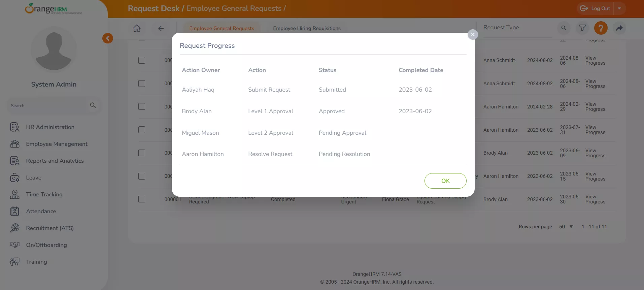
Task: Switch to Employee Hiring Requisitions tab
Action: point(307,28)
